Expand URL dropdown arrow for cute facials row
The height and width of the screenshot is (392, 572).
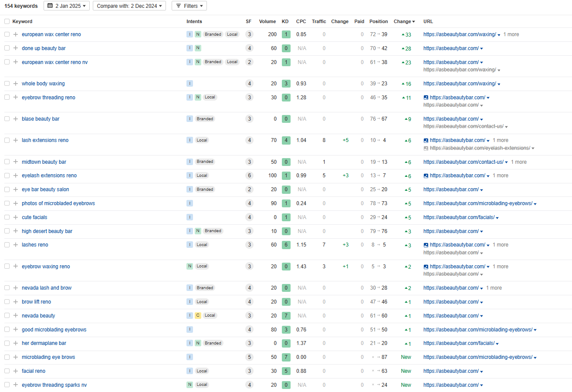tap(497, 218)
